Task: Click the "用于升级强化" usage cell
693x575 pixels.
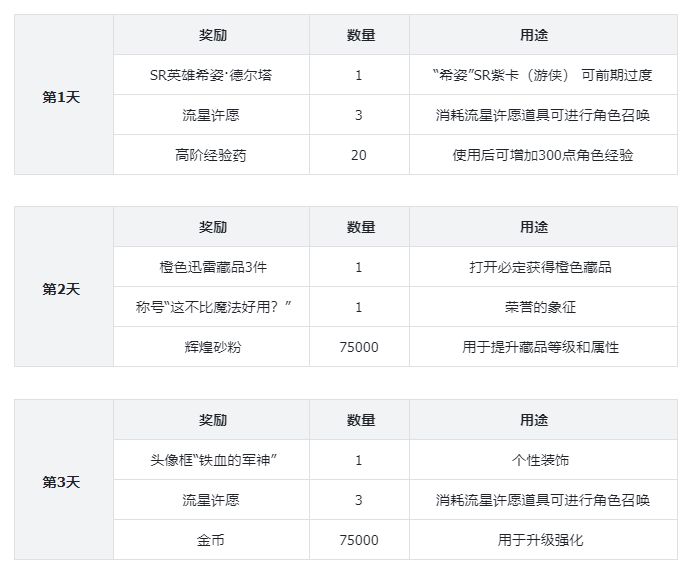Action: pos(540,540)
